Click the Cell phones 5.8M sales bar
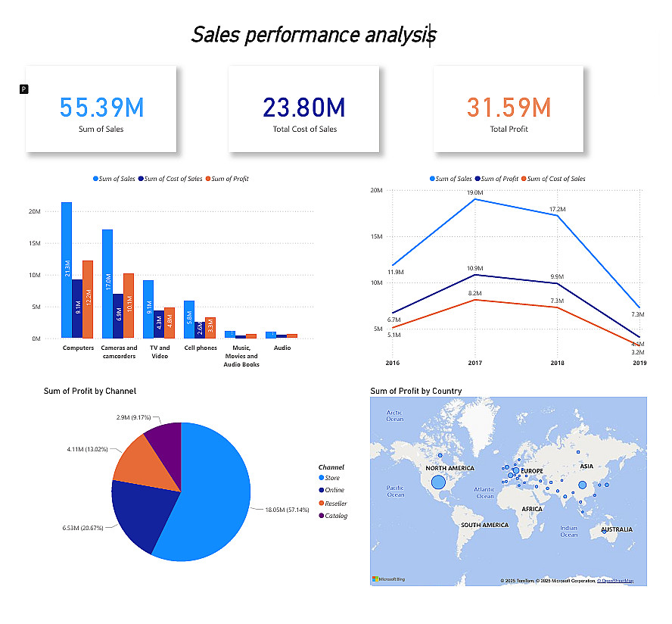Image resolution: width=672 pixels, height=624 pixels. coord(189,320)
